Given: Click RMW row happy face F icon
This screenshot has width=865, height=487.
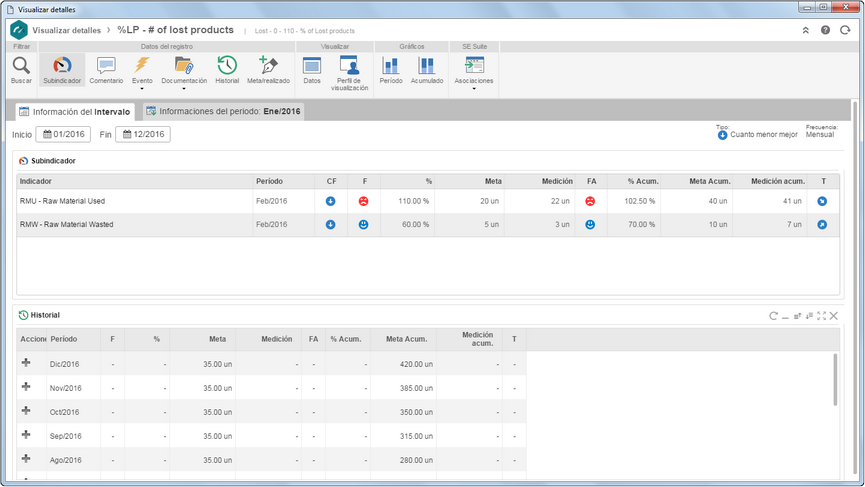Looking at the screenshot, I should tap(363, 224).
